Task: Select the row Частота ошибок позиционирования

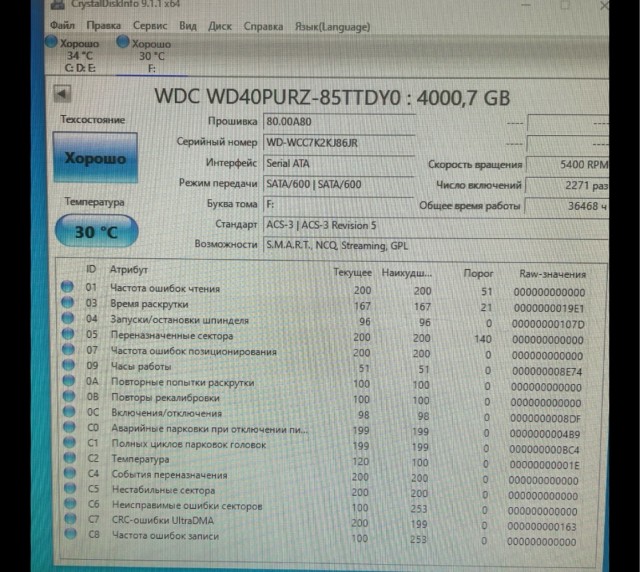Action: [x=324, y=352]
